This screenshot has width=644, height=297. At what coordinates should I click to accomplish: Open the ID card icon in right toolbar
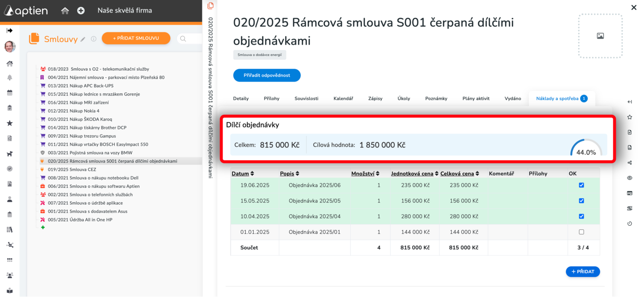[629, 193]
